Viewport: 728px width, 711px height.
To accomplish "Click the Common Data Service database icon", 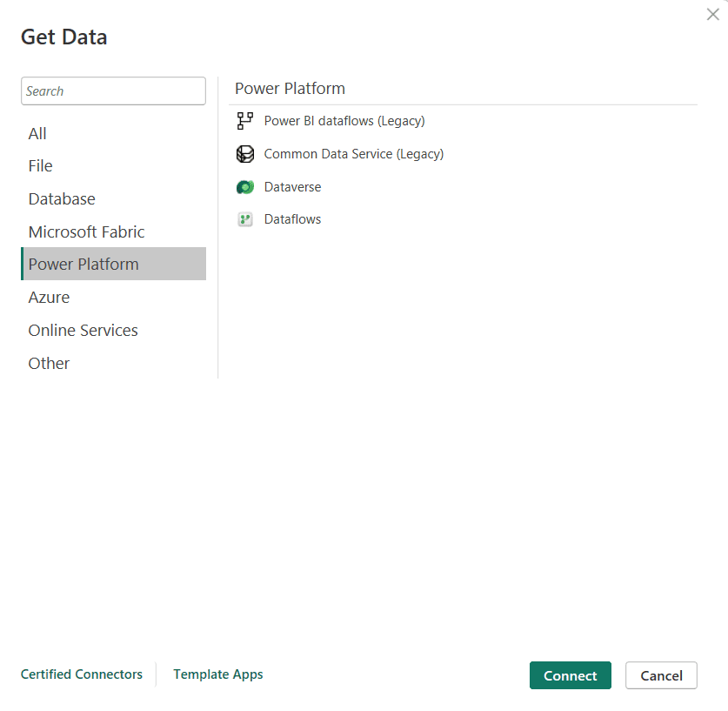I will pos(245,154).
